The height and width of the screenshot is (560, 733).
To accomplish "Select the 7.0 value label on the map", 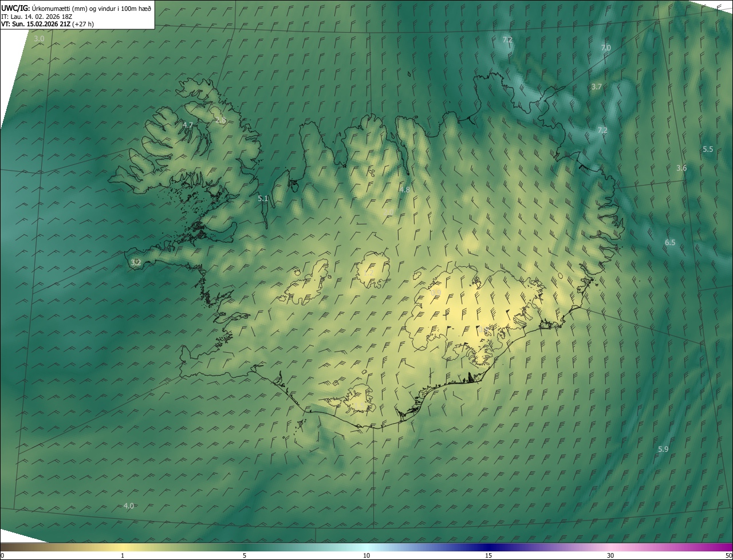I will pyautogui.click(x=606, y=48).
